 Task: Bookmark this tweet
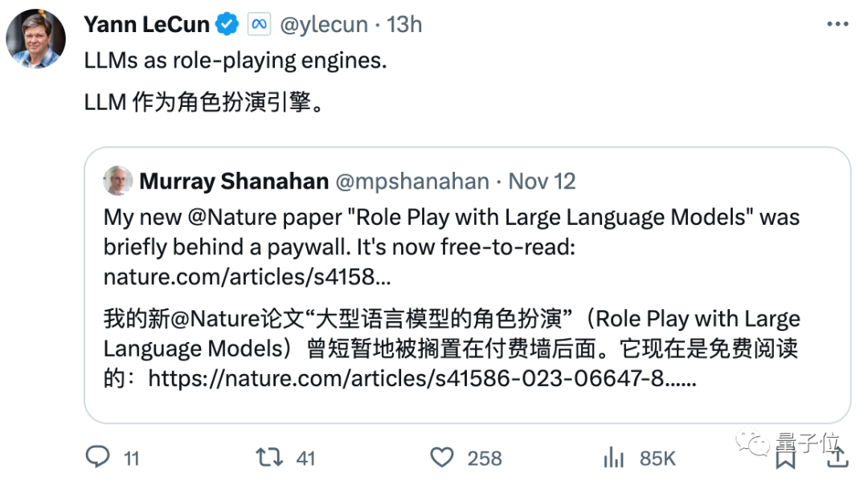pyautogui.click(x=784, y=457)
